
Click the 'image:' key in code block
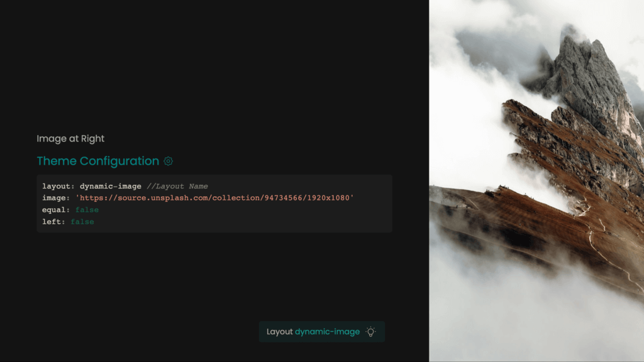(56, 198)
